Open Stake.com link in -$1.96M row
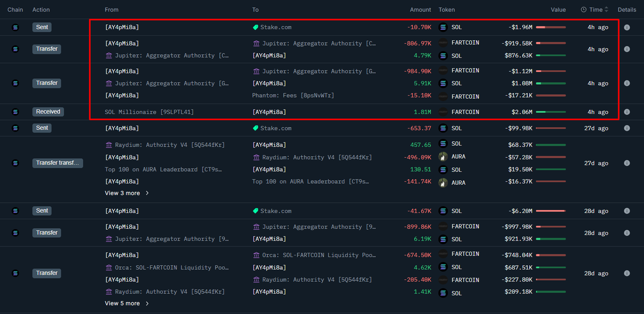 [x=276, y=27]
